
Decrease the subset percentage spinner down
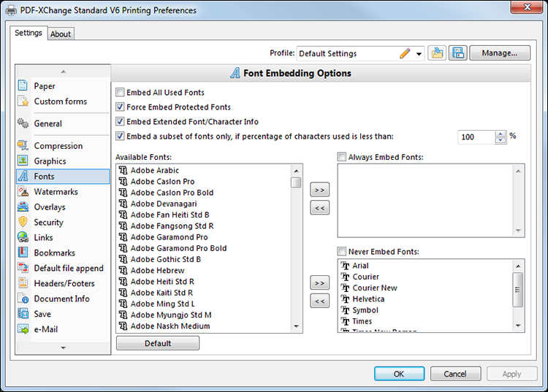coord(501,140)
